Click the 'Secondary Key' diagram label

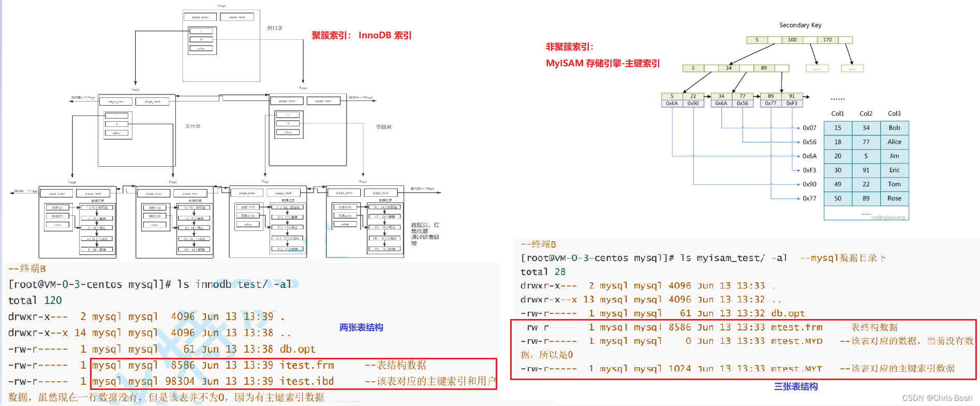click(x=800, y=25)
